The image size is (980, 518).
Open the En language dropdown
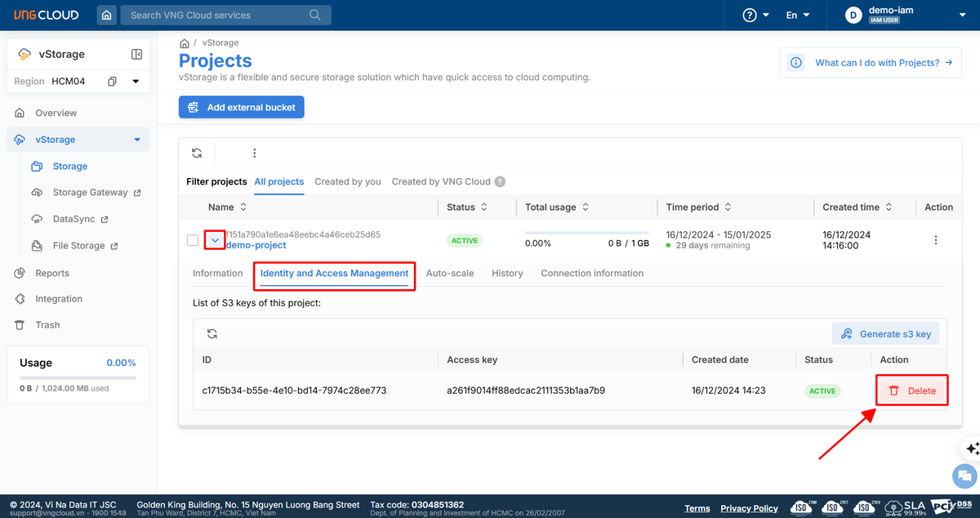click(798, 16)
